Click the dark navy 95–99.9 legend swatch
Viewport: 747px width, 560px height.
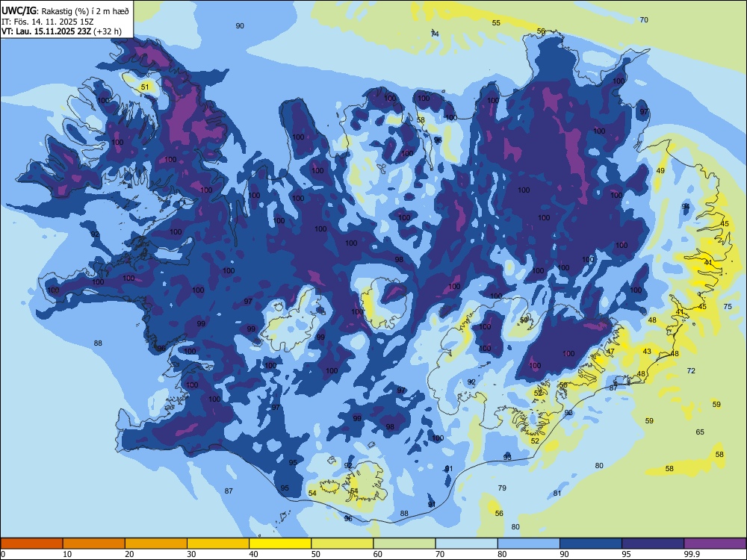(x=653, y=544)
